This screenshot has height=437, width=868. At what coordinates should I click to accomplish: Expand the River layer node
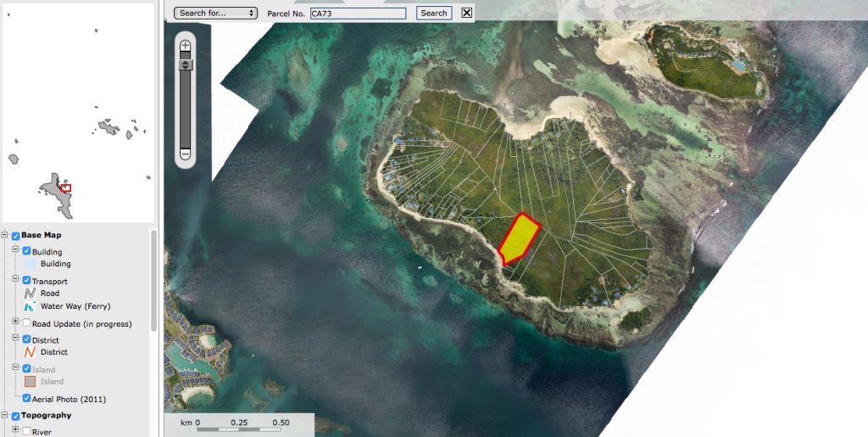coord(15,430)
